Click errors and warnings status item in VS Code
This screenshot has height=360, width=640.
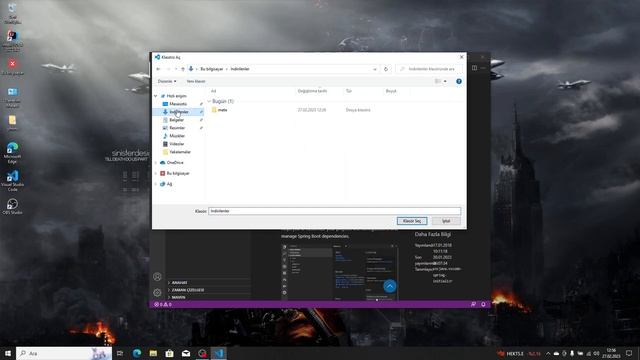163,304
